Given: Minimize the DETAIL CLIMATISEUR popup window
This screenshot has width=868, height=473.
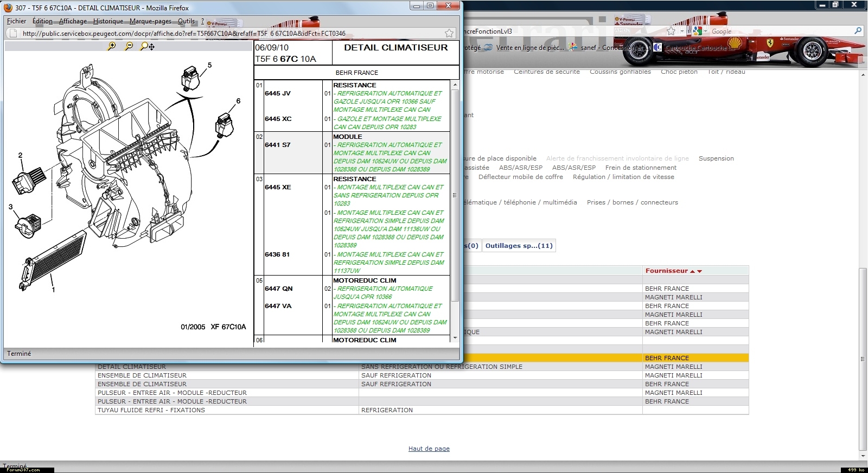Looking at the screenshot, I should point(416,5).
